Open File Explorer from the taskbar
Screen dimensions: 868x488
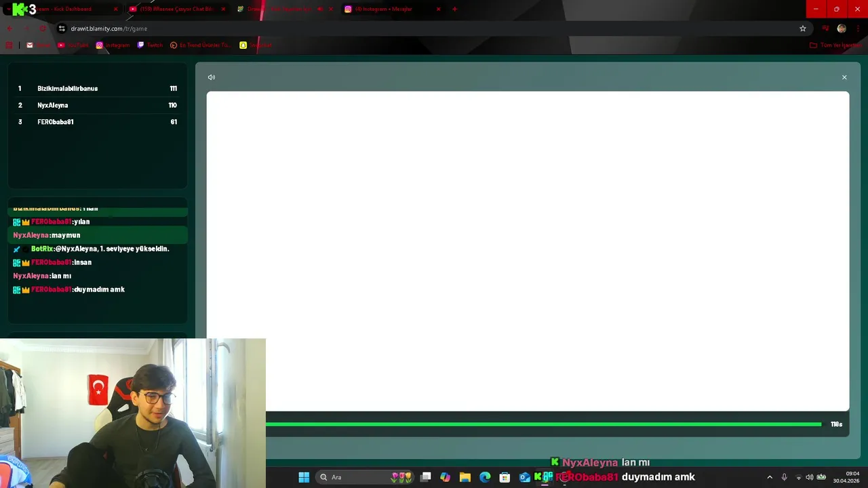(465, 477)
